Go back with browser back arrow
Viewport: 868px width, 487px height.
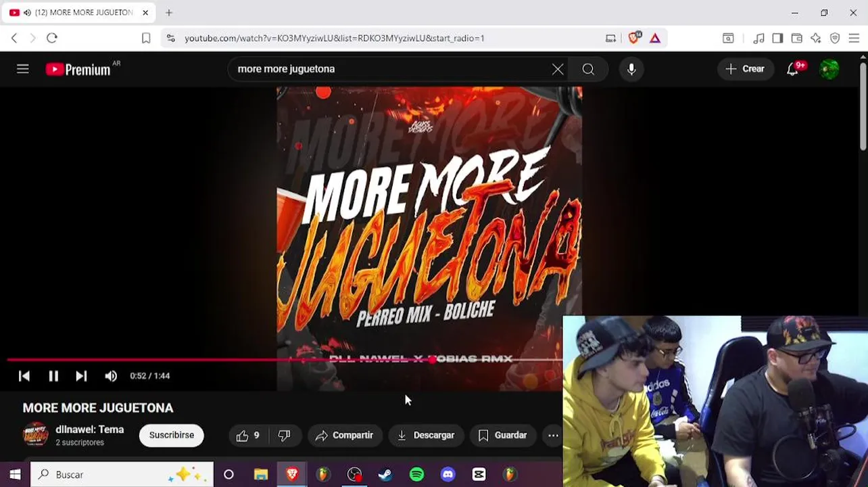click(14, 38)
